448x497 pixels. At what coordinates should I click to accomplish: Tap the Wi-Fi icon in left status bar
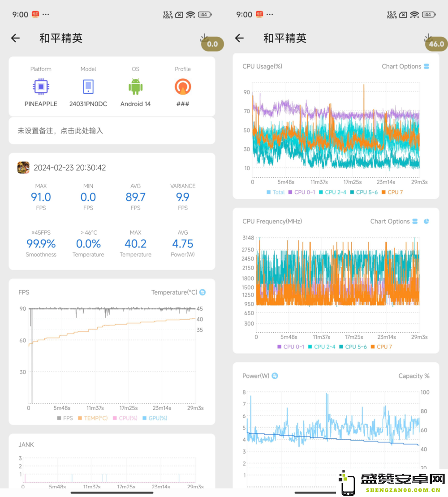(190, 15)
